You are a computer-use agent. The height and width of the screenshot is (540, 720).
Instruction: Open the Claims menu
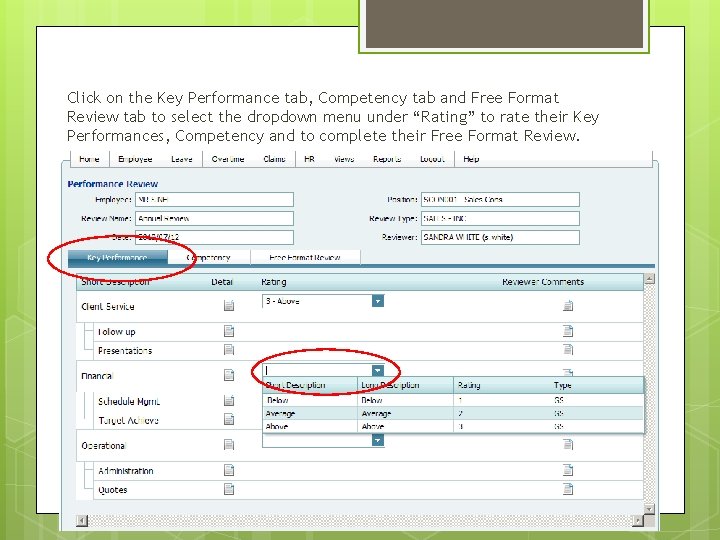coord(274,159)
